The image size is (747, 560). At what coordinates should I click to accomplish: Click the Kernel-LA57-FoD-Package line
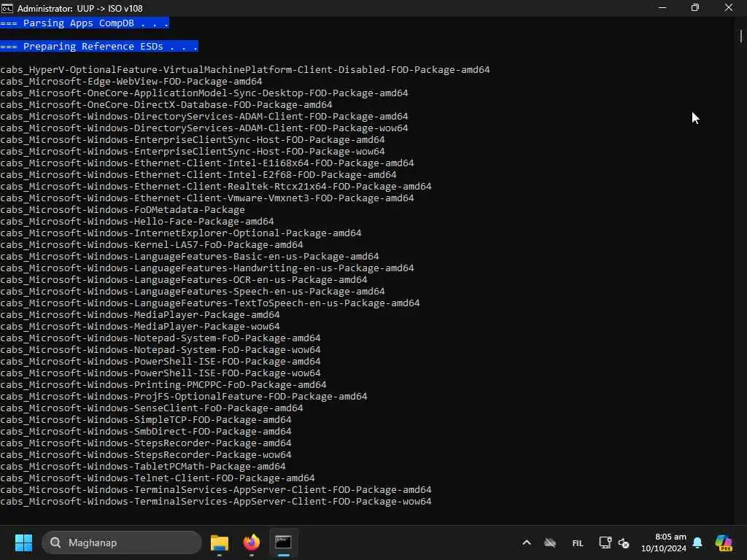(x=152, y=245)
